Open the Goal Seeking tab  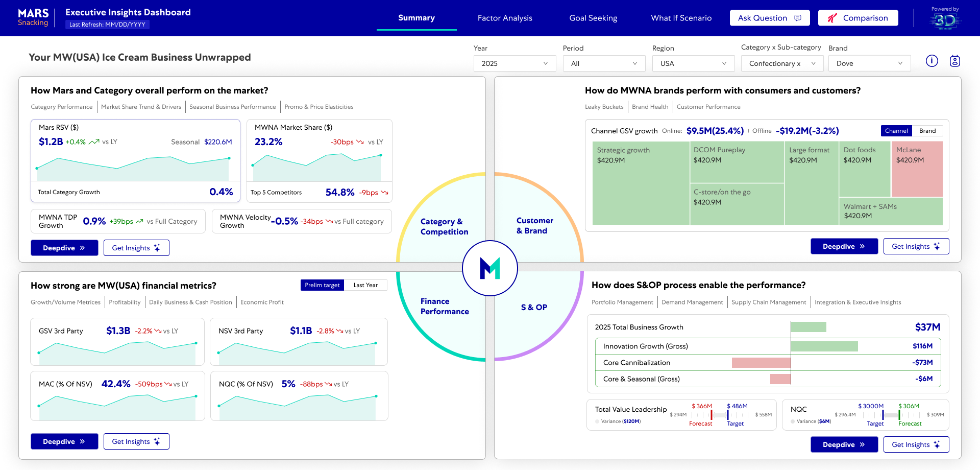point(593,18)
